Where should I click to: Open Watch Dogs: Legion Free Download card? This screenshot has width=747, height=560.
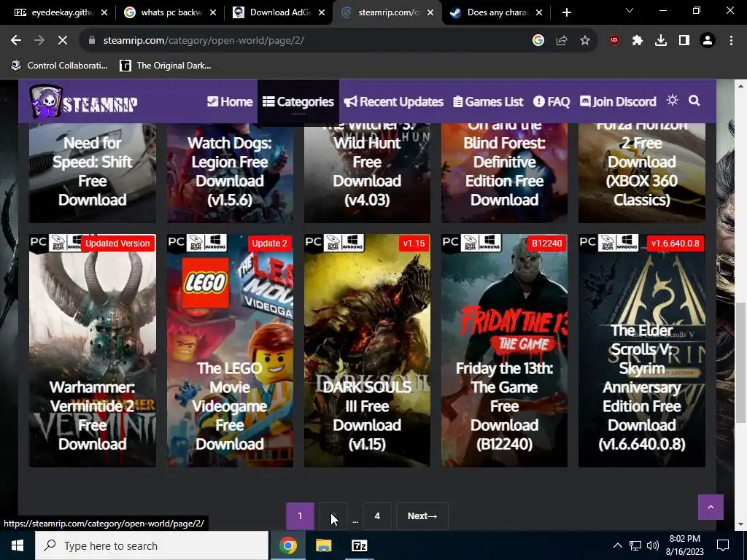point(230,172)
